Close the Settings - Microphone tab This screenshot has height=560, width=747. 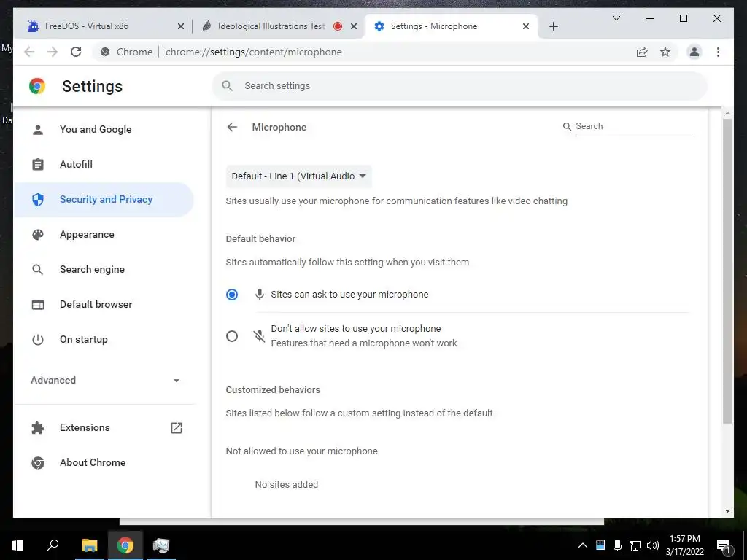525,26
